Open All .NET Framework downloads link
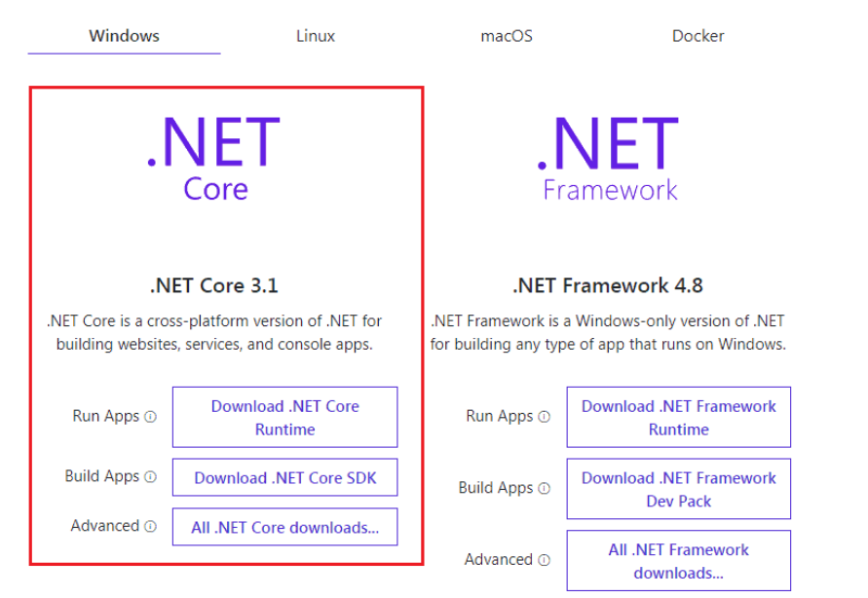 pos(679,561)
